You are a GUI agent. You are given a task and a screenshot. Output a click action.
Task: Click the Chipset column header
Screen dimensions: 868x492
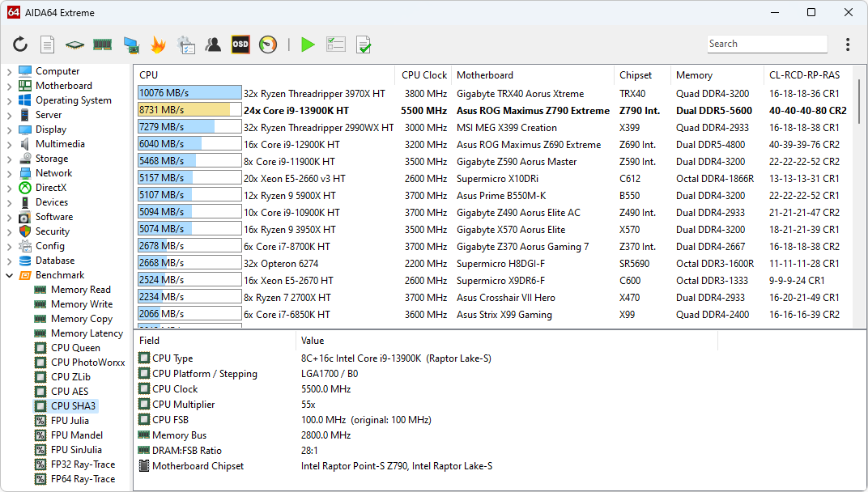[636, 75]
